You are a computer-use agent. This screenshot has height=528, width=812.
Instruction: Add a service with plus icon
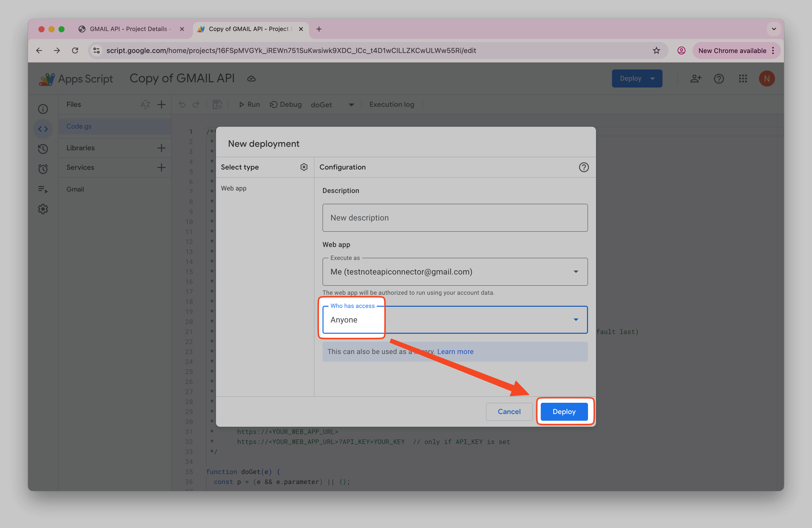161,167
